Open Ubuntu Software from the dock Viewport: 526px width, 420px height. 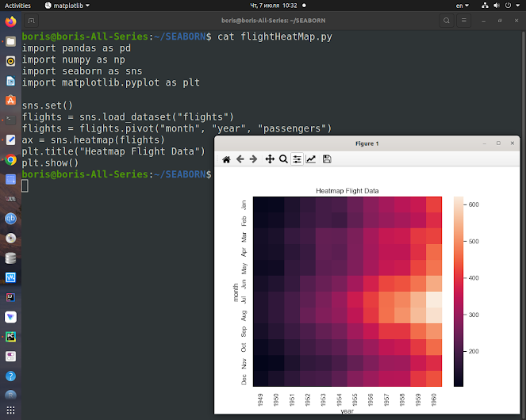(11, 100)
